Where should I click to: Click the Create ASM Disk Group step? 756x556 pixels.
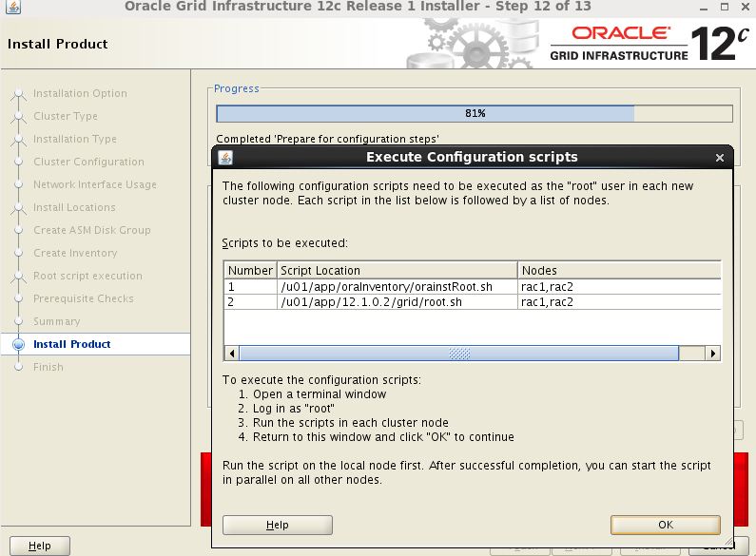click(x=91, y=230)
